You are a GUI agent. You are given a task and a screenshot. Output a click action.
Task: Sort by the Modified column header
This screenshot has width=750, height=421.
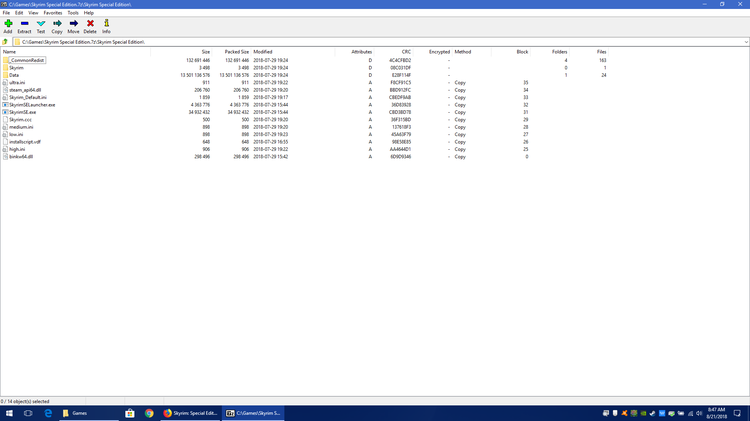point(293,52)
